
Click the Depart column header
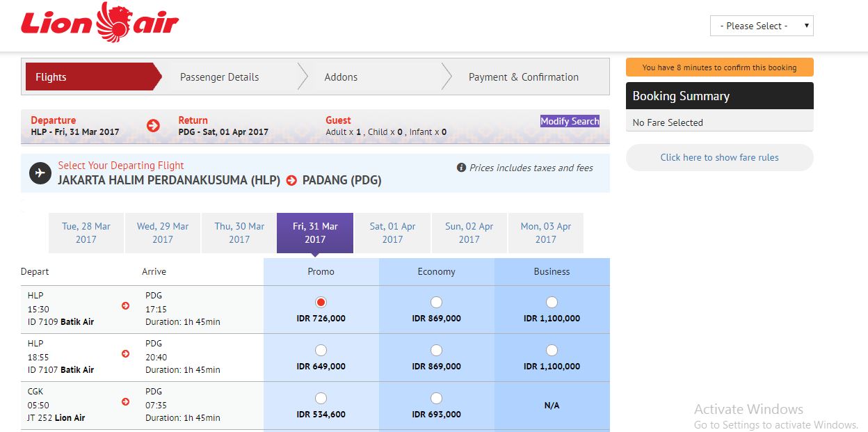coord(35,272)
